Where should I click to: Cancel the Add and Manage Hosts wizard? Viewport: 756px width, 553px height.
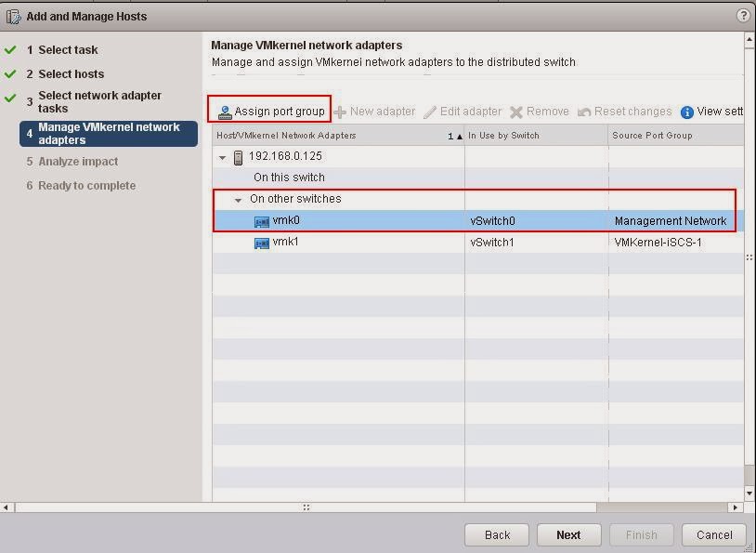click(713, 535)
